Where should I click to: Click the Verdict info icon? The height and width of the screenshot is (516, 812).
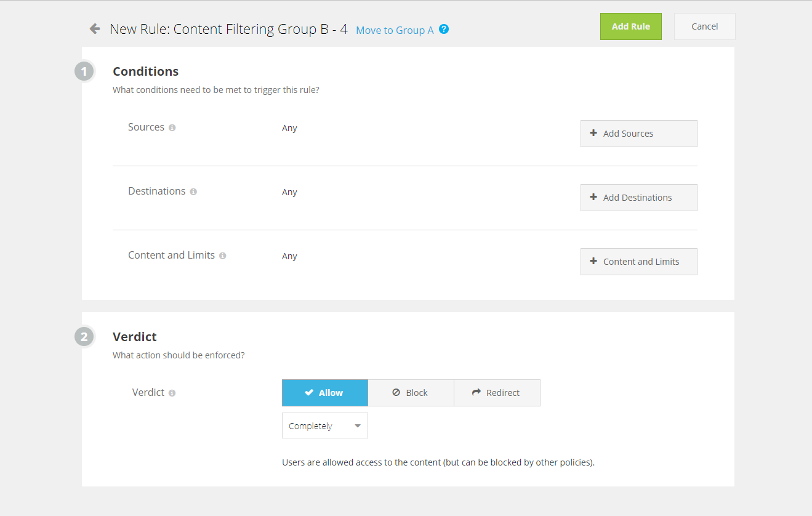(x=172, y=393)
